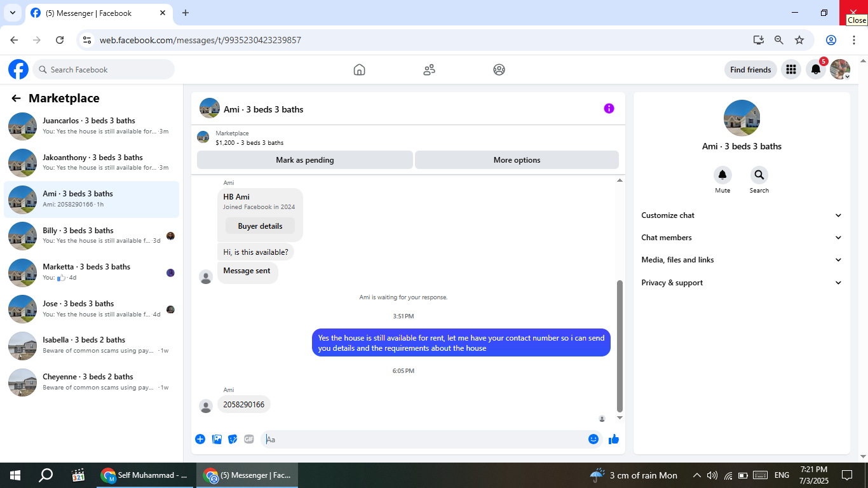Select Ami 3 beds 3 baths conversation
The image size is (868, 488).
pos(92,200)
